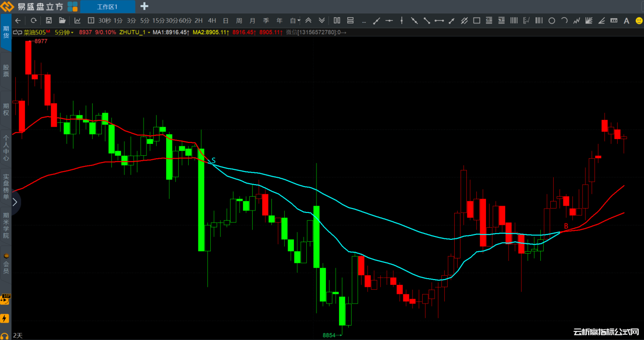Open the 会员 sidebar tab
Screen dimensions: 644x340
point(6,264)
